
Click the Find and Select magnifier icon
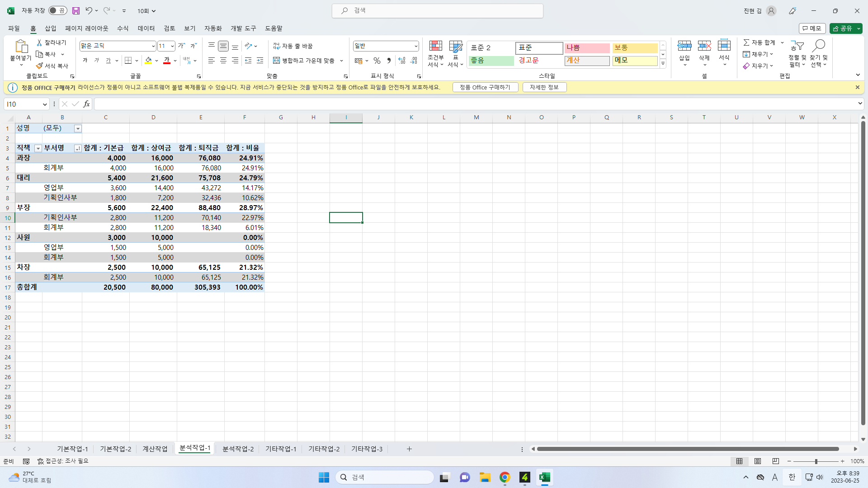coord(819,46)
